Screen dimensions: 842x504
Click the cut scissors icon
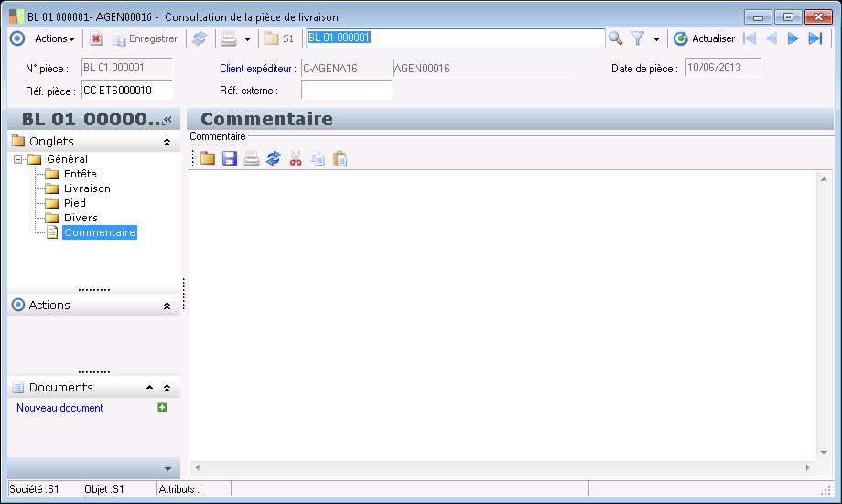tap(296, 158)
